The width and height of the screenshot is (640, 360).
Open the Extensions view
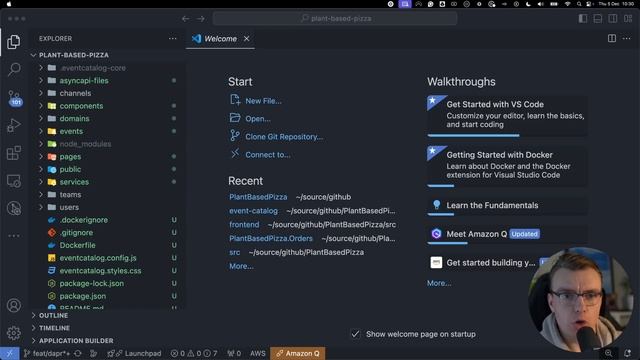[x=14, y=153]
